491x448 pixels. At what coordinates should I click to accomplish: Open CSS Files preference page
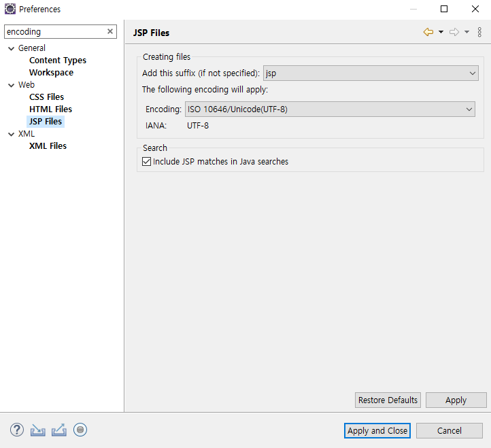[x=47, y=97]
